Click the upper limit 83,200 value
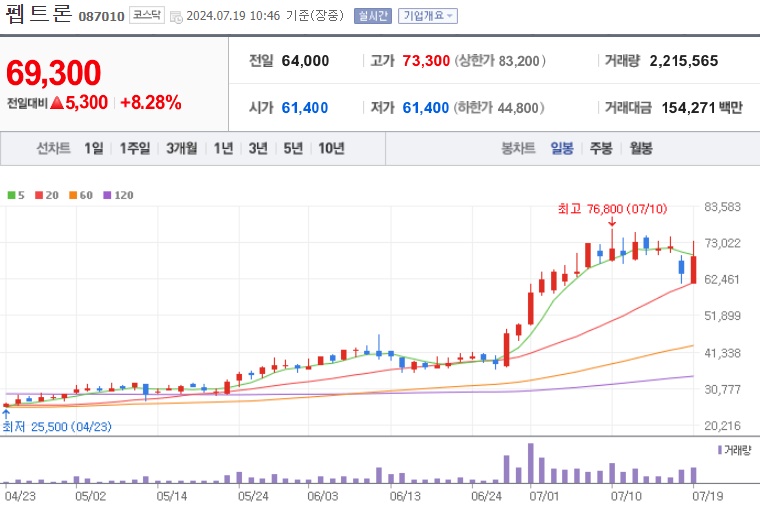This screenshot has height=510, width=760. tap(519, 61)
